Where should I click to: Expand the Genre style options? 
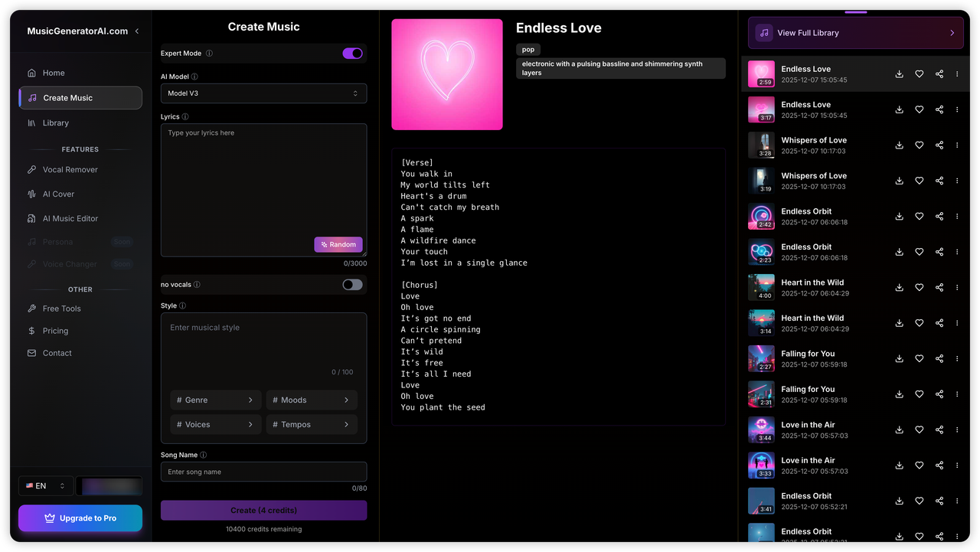pyautogui.click(x=215, y=400)
